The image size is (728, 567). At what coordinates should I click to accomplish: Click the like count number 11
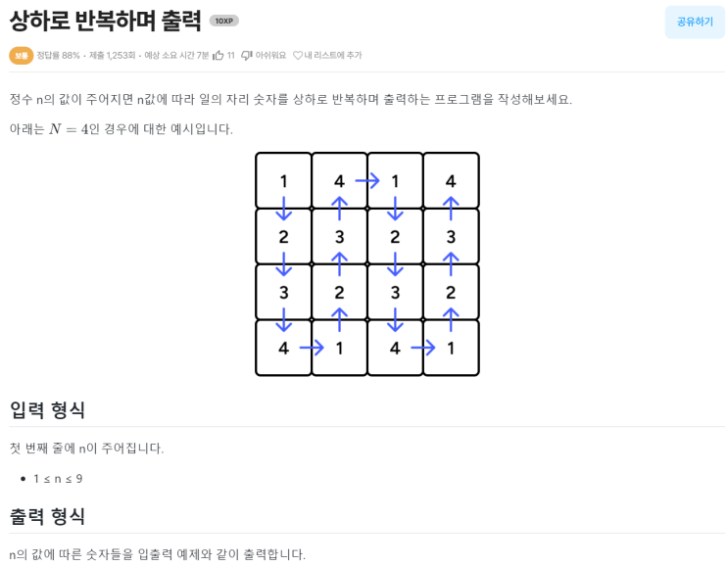[x=231, y=56]
